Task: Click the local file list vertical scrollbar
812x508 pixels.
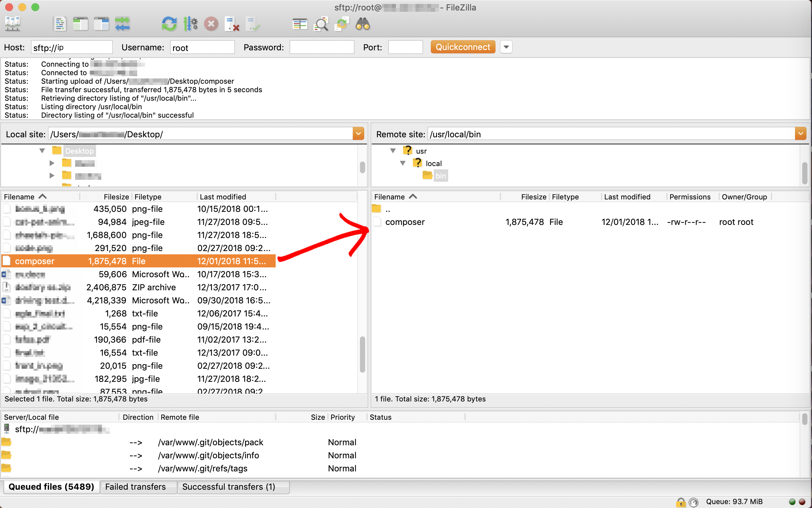Action: tap(362, 355)
